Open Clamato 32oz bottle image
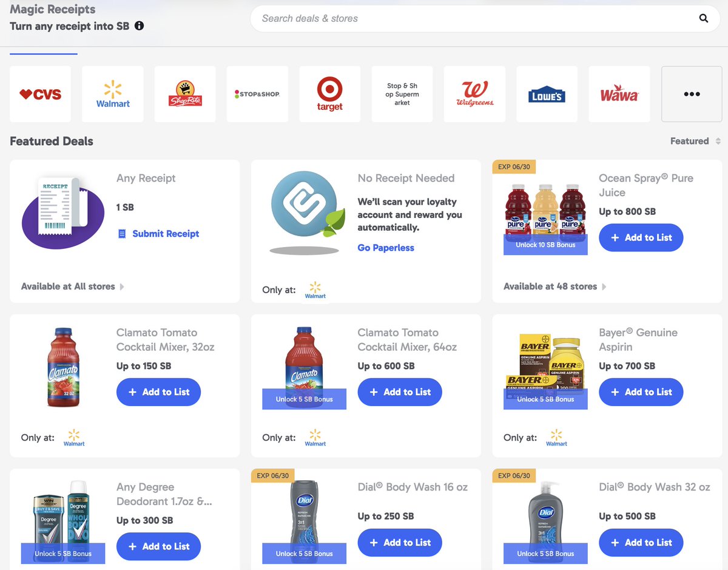The width and height of the screenshot is (728, 570). pyautogui.click(x=63, y=367)
